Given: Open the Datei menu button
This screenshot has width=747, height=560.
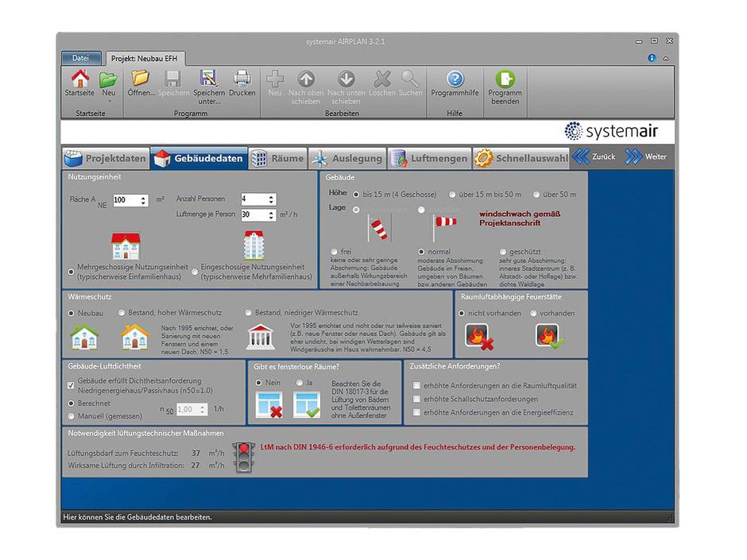Looking at the screenshot, I should pyautogui.click(x=81, y=58).
